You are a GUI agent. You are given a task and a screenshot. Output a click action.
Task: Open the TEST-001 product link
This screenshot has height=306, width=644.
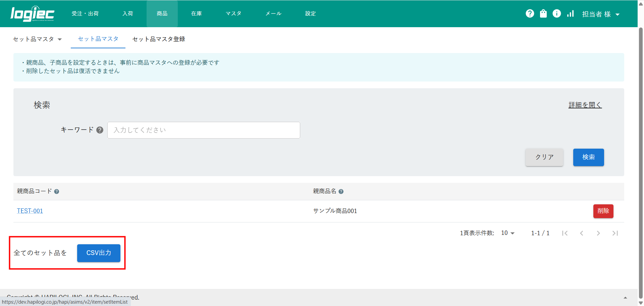click(x=30, y=211)
